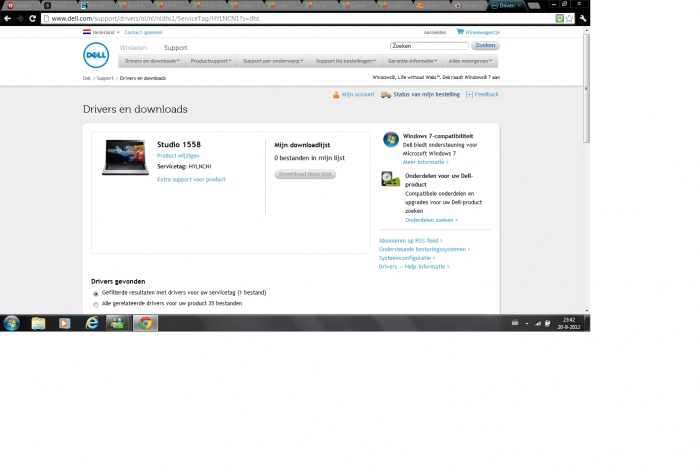The height and width of the screenshot is (471, 700).
Task: Open the Chrome wrench menu
Action: (583, 18)
